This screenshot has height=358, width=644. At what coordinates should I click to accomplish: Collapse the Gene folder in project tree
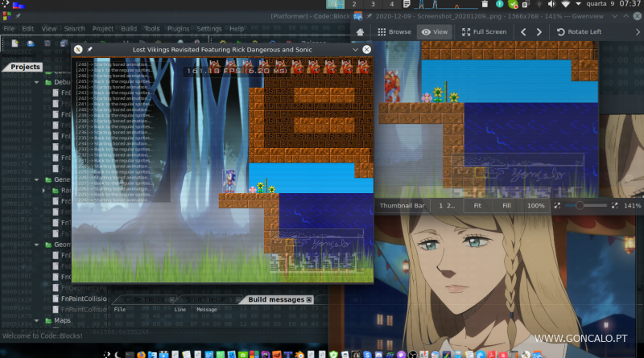click(x=36, y=179)
